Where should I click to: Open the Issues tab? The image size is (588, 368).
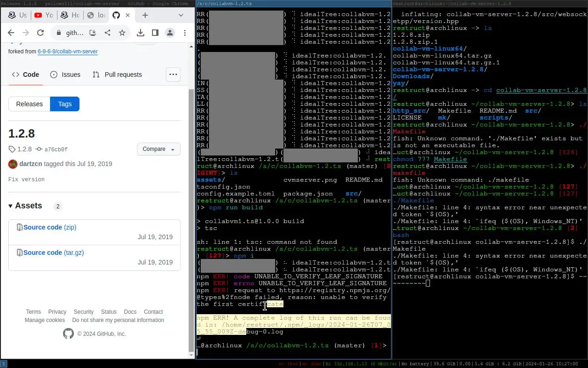click(65, 75)
